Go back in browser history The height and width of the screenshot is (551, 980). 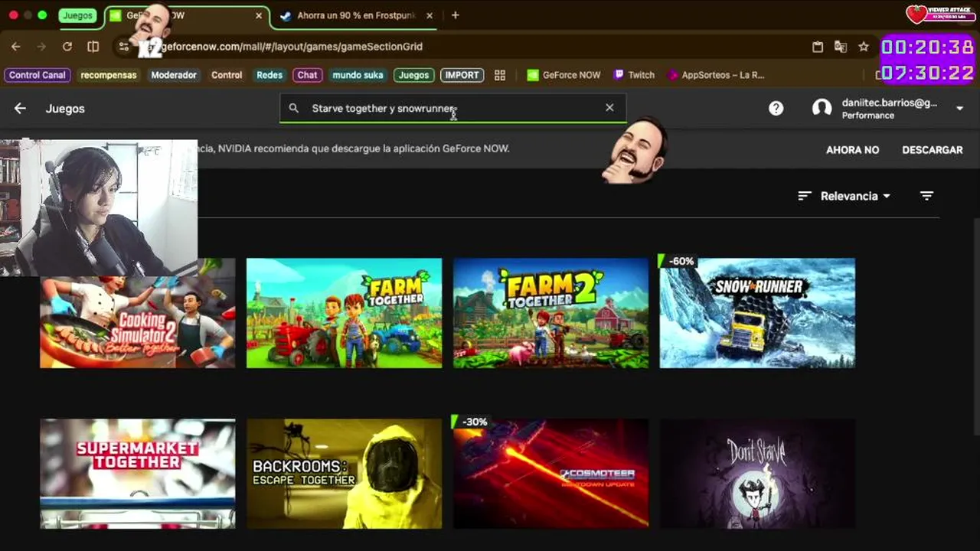coord(15,47)
